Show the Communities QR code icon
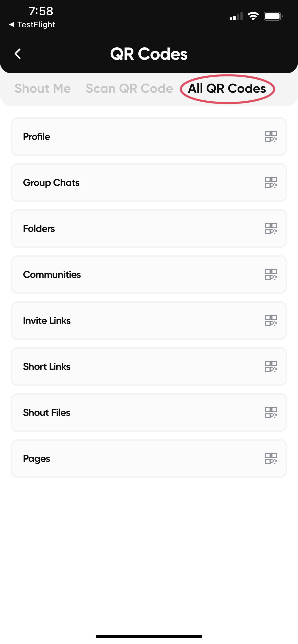Viewport: 298px width, 644px height. pyautogui.click(x=271, y=275)
